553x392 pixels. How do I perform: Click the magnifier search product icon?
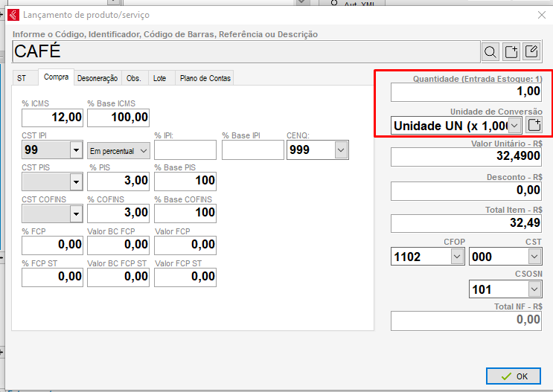pos(490,51)
